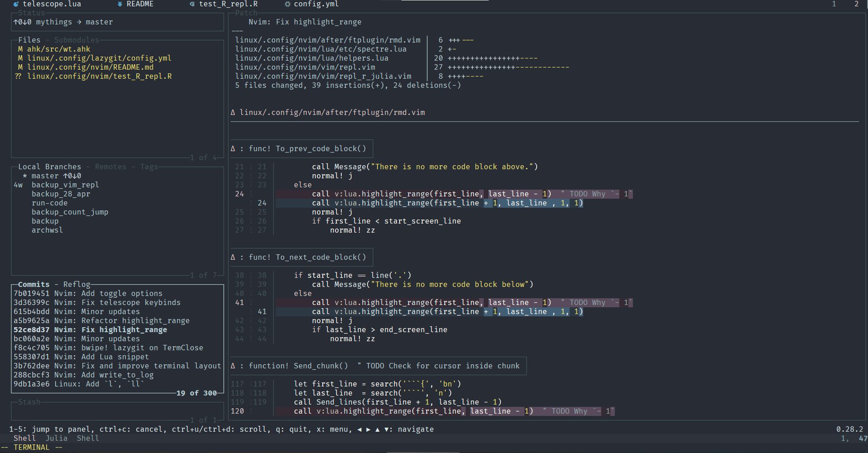The width and height of the screenshot is (868, 453).
Task: Click the gear icon beside config.yml tab
Action: point(288,4)
